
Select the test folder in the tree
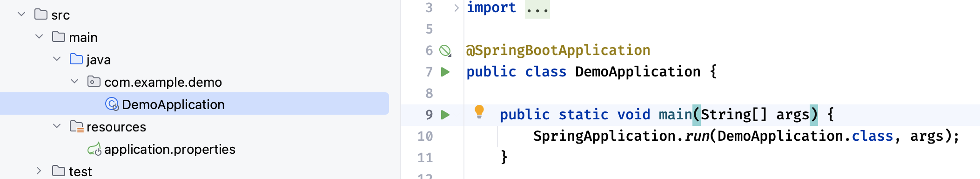(x=81, y=172)
